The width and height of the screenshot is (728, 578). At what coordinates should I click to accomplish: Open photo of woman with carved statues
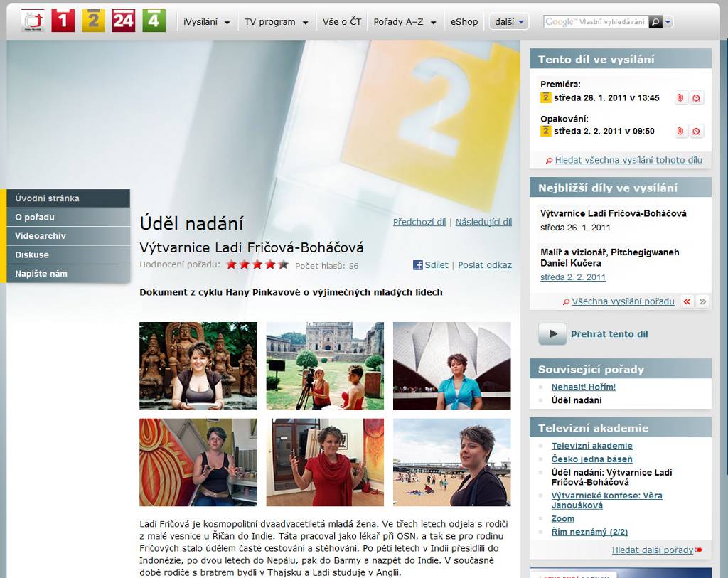[x=198, y=366]
